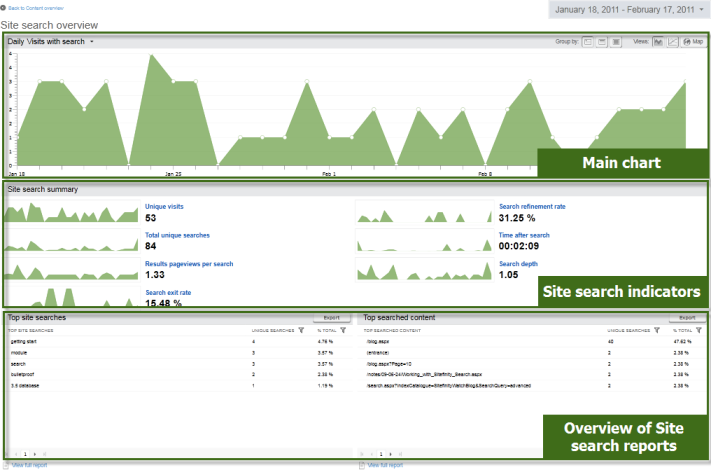This screenshot has width=711, height=470.
Task: Switch to line chart view icon
Action: pos(673,42)
